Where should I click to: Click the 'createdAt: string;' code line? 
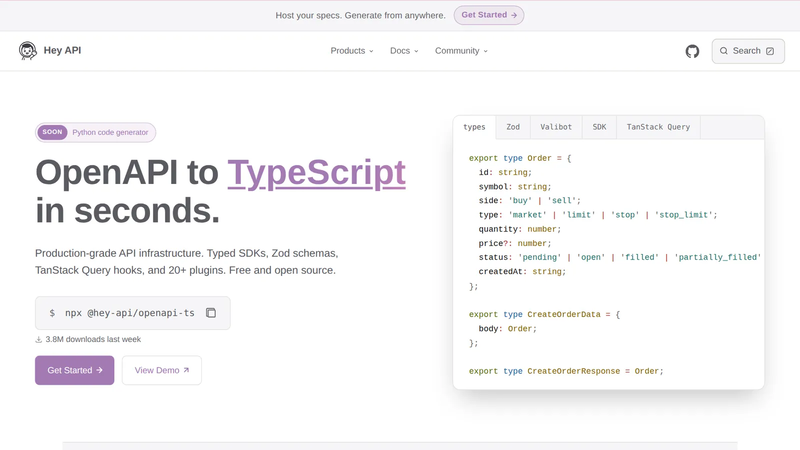coord(522,272)
